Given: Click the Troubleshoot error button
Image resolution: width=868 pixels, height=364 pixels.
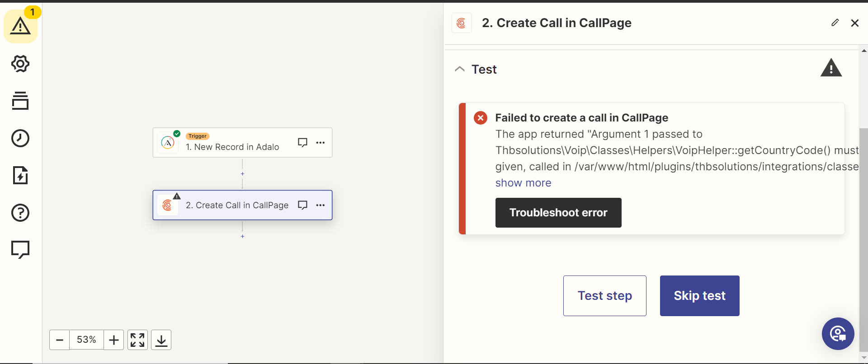Looking at the screenshot, I should point(558,213).
